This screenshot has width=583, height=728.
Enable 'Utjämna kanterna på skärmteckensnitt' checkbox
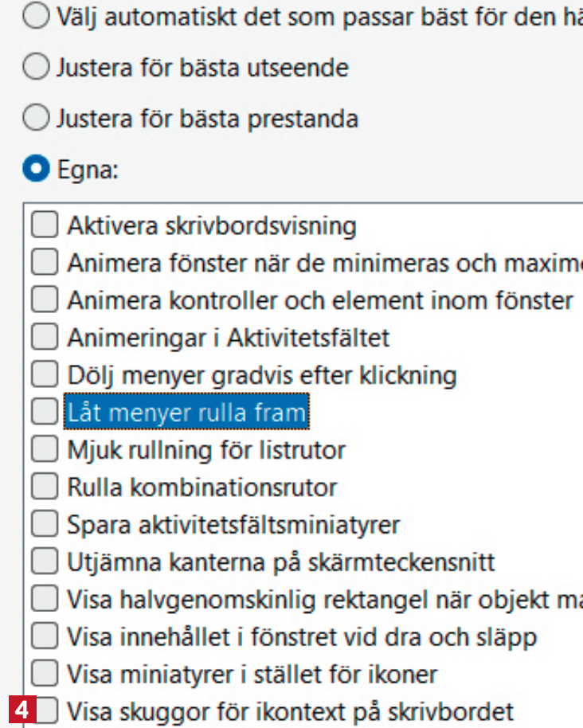coord(45,562)
